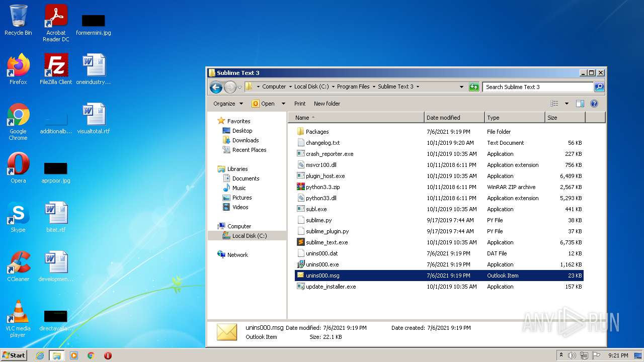Expand the views options dropdown arrow
Screen dimensions: 644x362
coord(567,104)
